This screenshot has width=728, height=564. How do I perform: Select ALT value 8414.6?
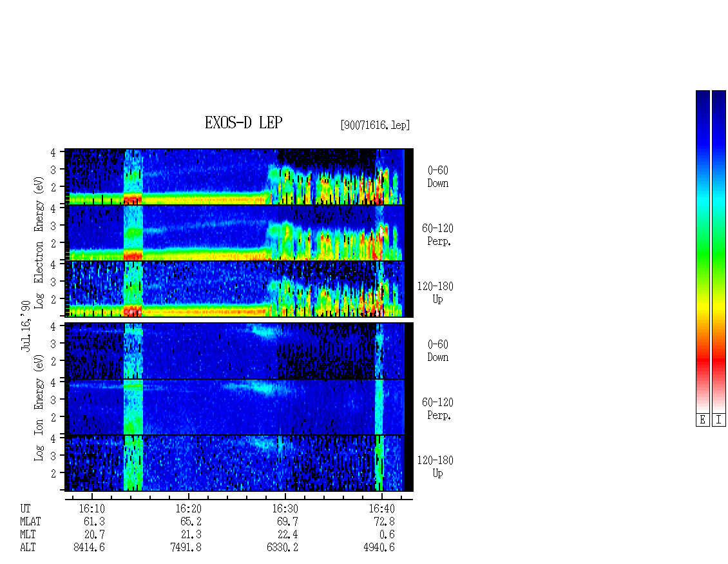pos(89,548)
